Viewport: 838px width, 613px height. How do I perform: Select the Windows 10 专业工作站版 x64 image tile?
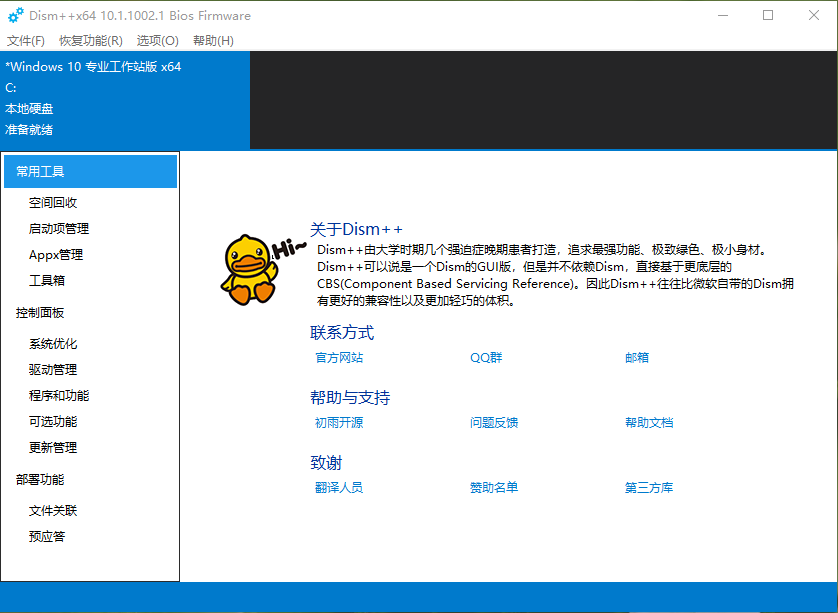125,100
